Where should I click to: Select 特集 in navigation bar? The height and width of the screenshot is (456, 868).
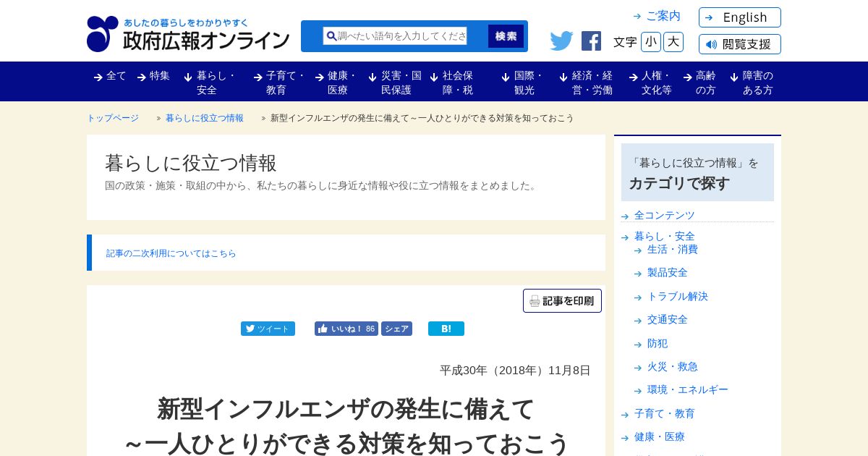pyautogui.click(x=153, y=76)
